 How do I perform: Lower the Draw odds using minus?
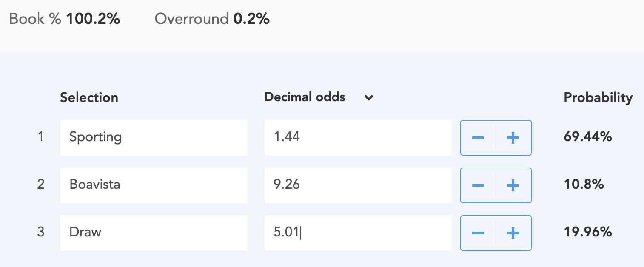[478, 233]
